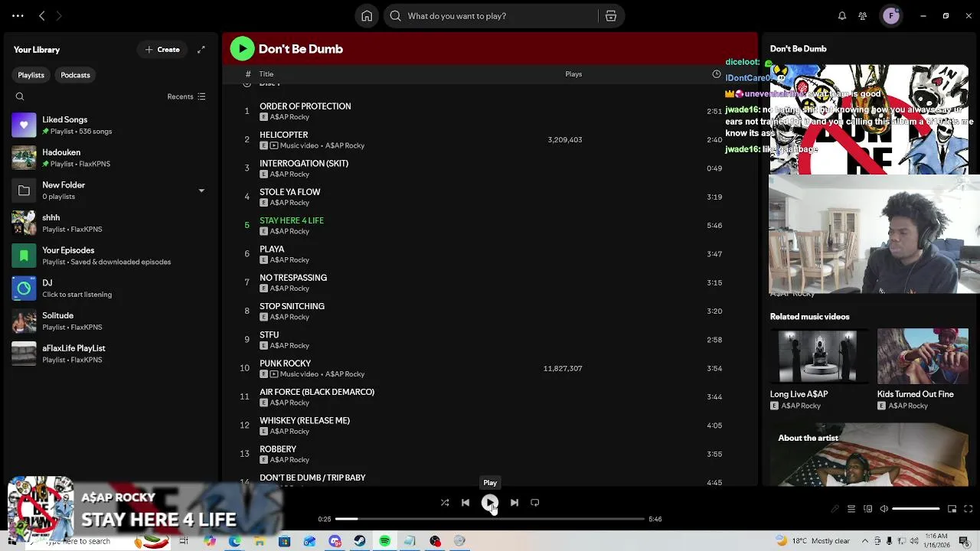Open the shhh playlist
Image resolution: width=980 pixels, height=551 pixels.
click(111, 223)
